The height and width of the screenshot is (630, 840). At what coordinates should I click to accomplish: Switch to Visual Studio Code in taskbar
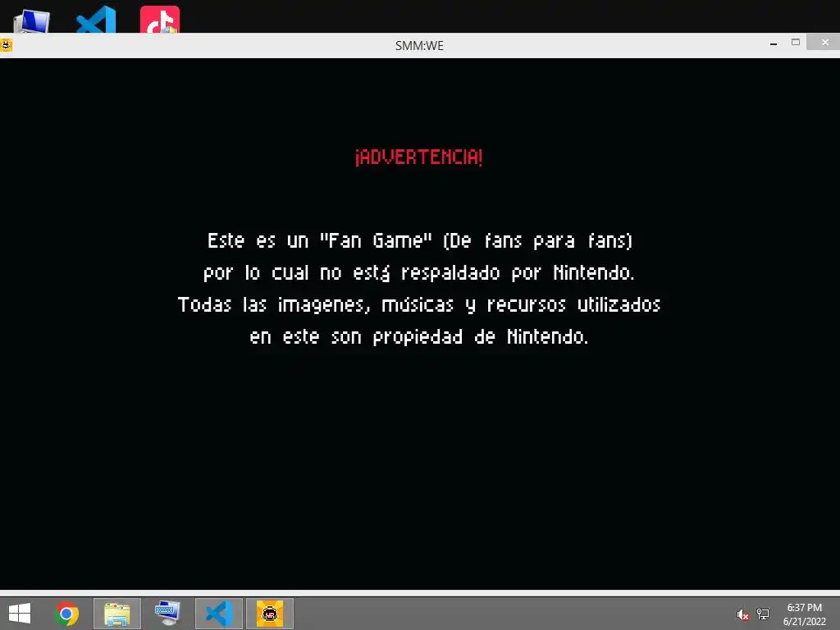point(218,614)
